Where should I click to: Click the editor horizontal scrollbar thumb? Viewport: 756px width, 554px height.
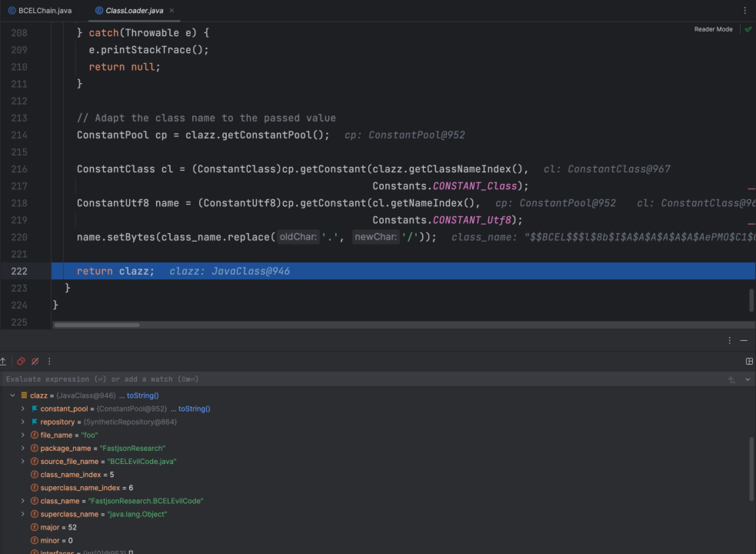[97, 325]
